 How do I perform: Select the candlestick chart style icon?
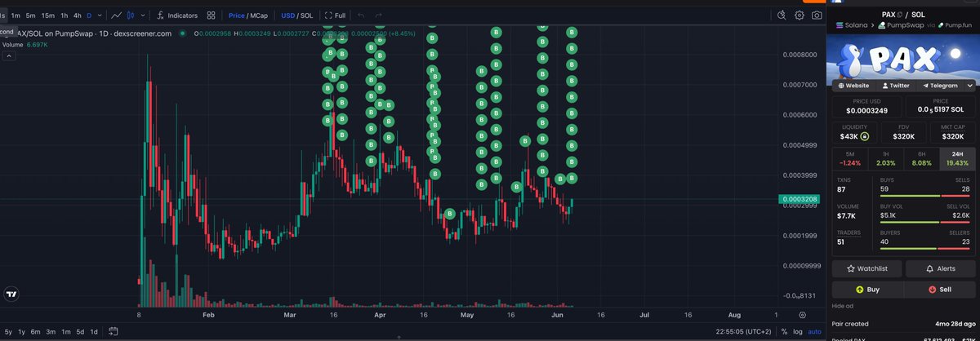click(x=131, y=15)
